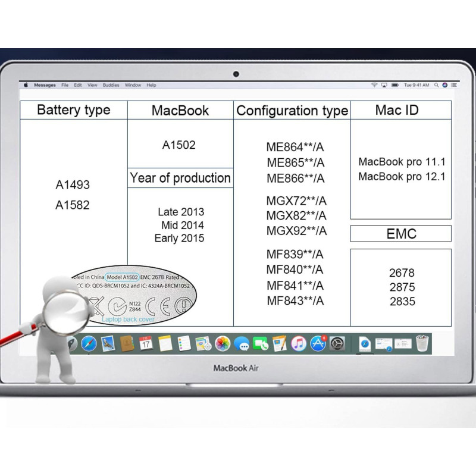Open the Apple menu

[x=26, y=85]
